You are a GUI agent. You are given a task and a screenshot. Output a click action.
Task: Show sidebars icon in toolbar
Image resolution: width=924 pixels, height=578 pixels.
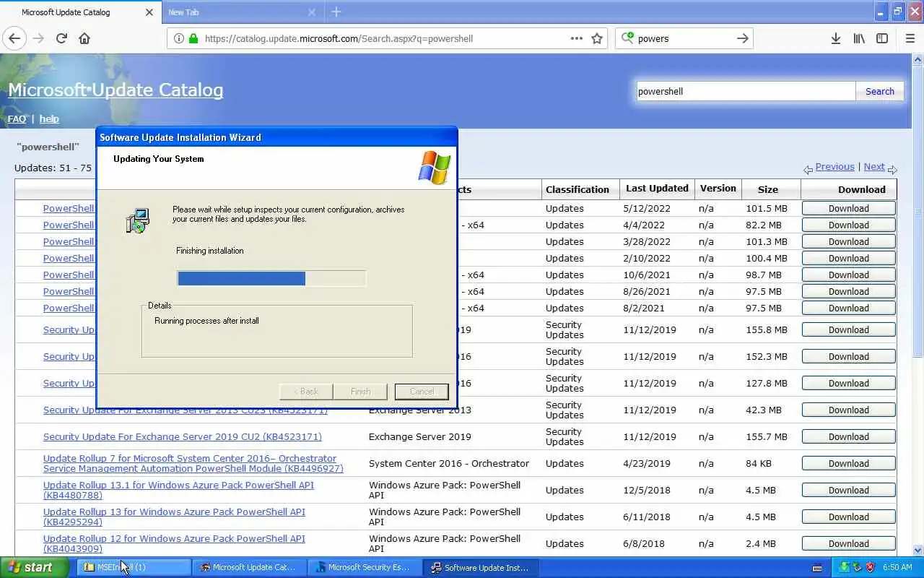[x=882, y=38]
